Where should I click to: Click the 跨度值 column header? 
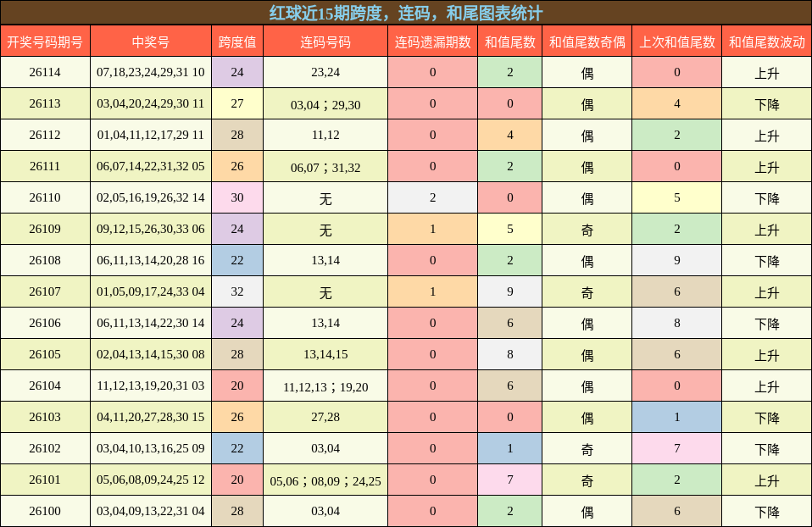point(237,42)
